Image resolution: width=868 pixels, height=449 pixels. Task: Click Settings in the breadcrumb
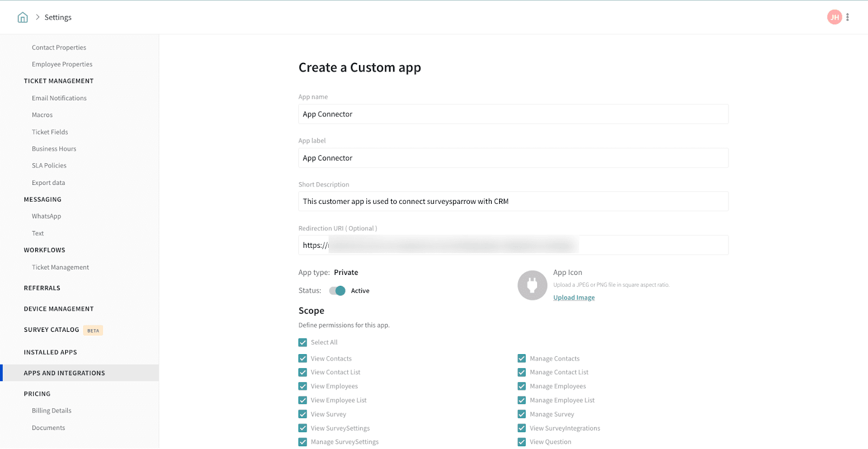58,17
